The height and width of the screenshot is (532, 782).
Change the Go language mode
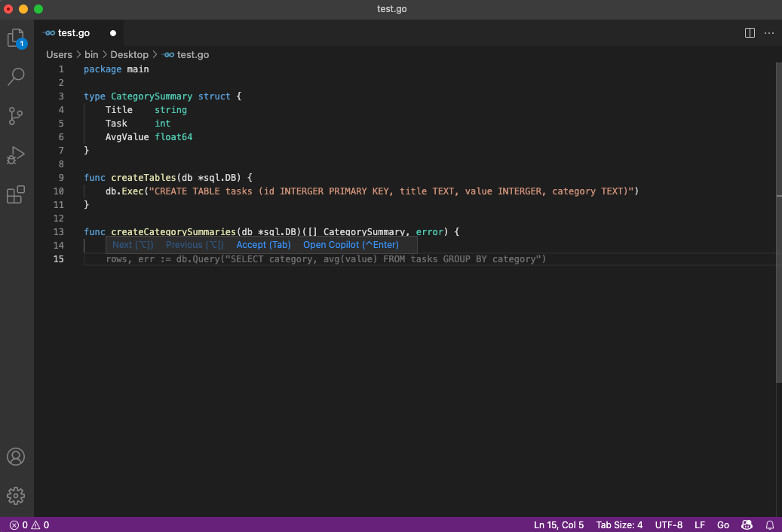click(x=722, y=524)
